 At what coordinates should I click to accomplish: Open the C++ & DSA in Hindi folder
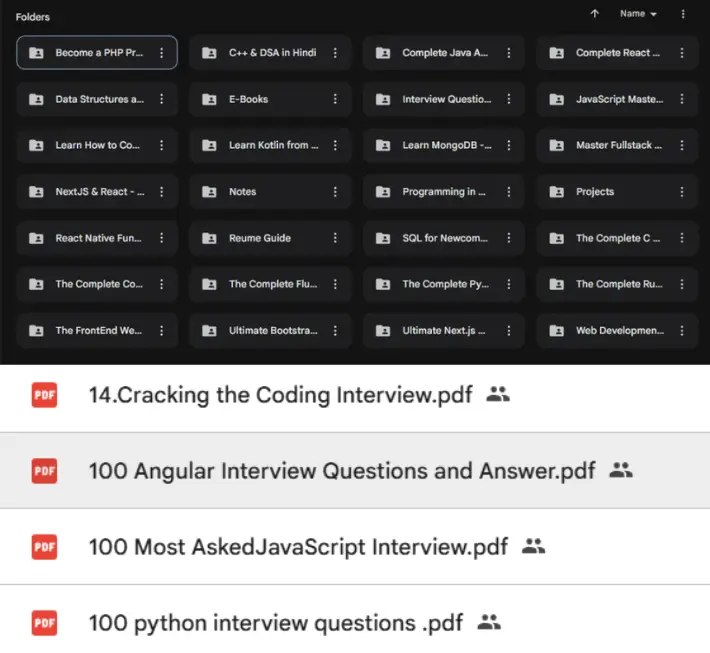point(270,53)
